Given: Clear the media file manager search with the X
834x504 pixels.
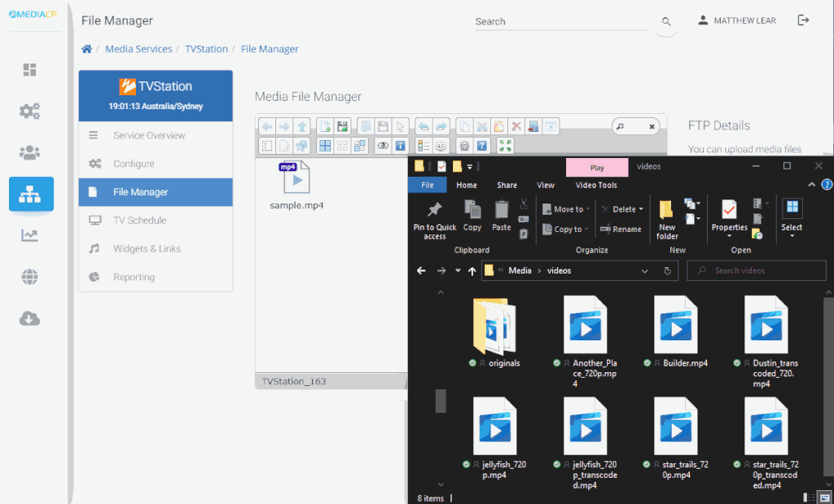Looking at the screenshot, I should click(652, 126).
